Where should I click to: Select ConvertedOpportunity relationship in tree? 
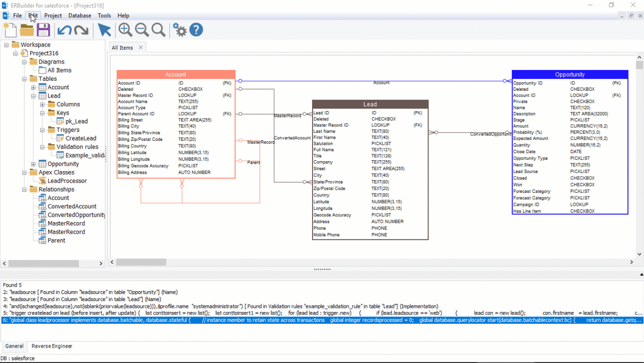click(76, 215)
